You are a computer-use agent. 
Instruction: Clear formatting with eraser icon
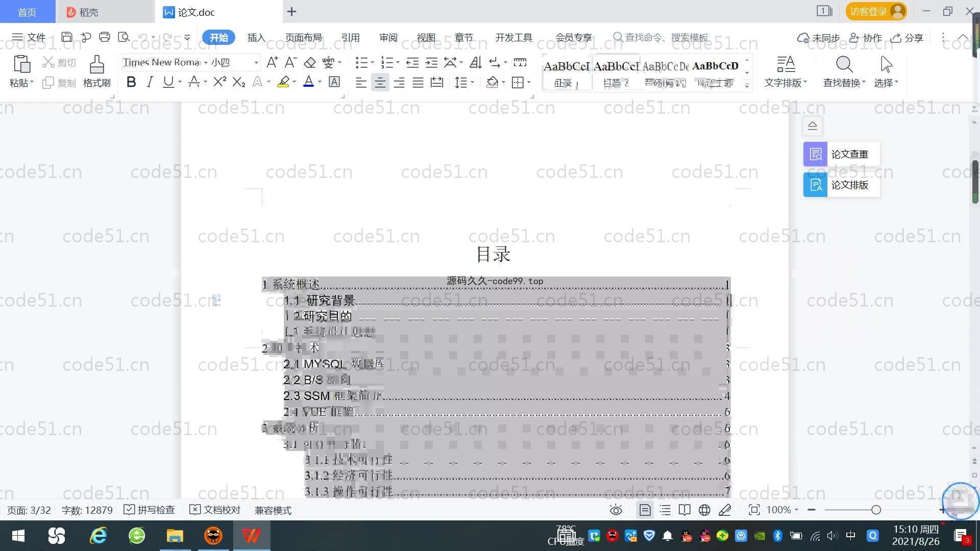click(310, 63)
